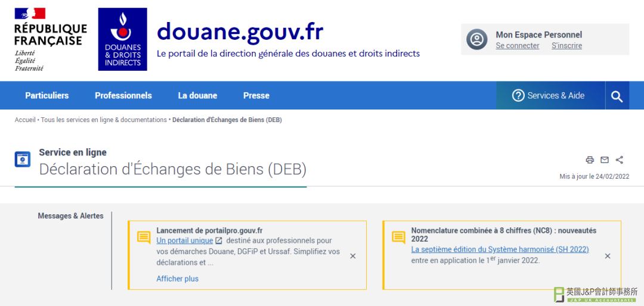This screenshot has width=644, height=306.
Task: Open the Un portail unique link
Action: click(x=185, y=241)
